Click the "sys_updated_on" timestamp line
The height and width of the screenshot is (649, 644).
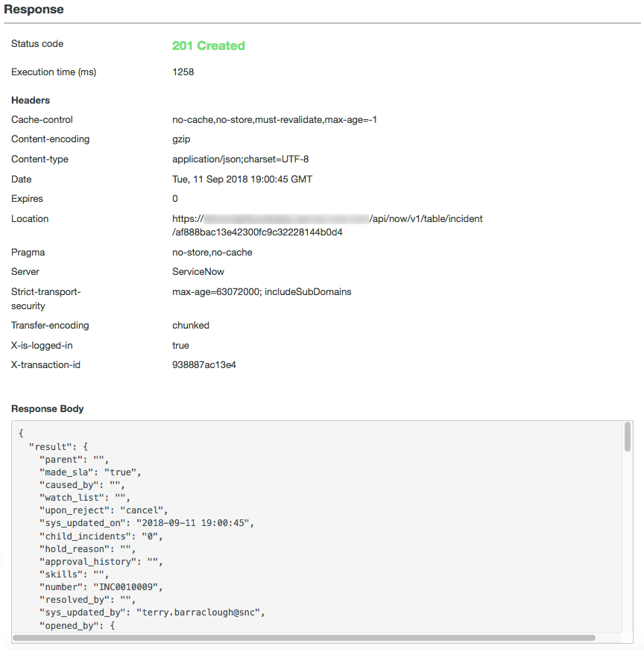147,523
